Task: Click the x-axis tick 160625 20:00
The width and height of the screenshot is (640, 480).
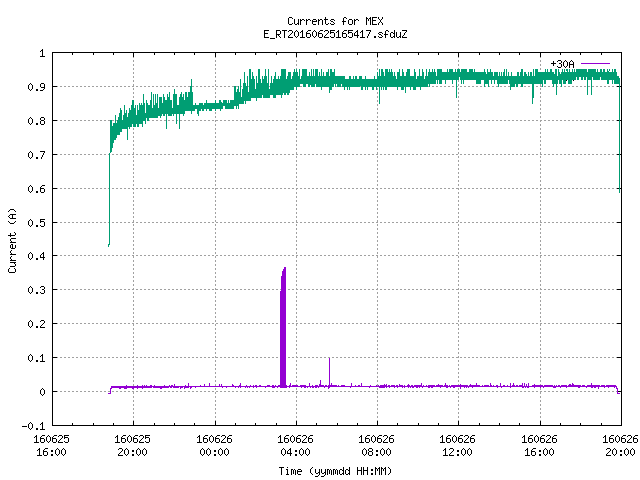Action: 133,445
